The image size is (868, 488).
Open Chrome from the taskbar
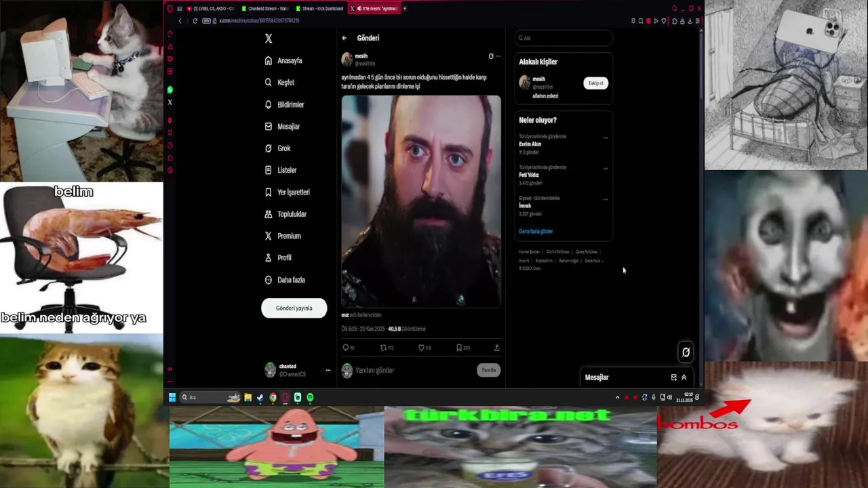click(273, 398)
